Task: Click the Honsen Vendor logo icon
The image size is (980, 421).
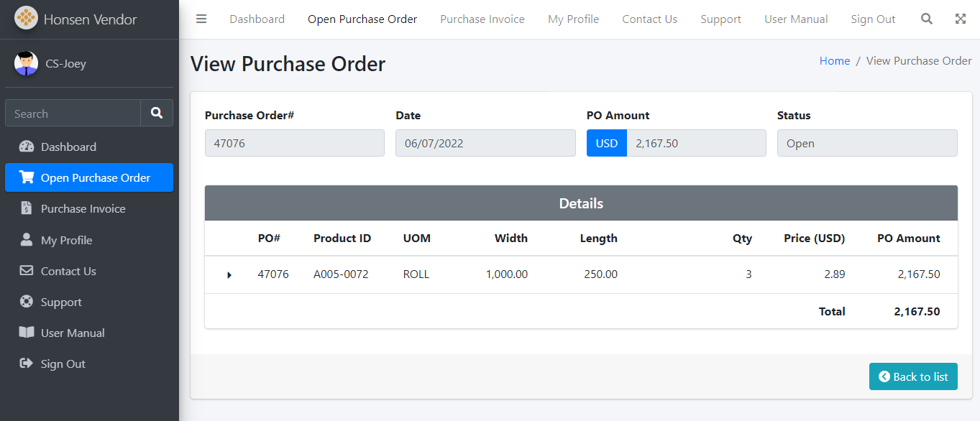Action: pos(26,19)
